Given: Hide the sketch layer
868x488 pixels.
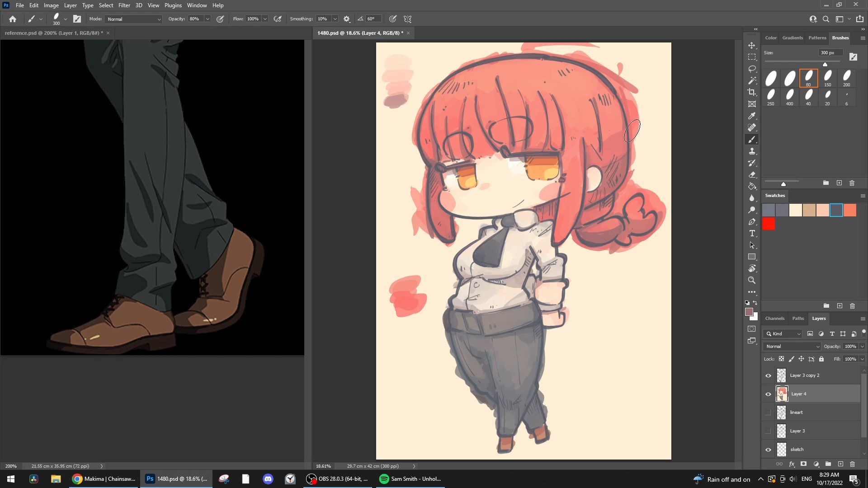Looking at the screenshot, I should 768,450.
